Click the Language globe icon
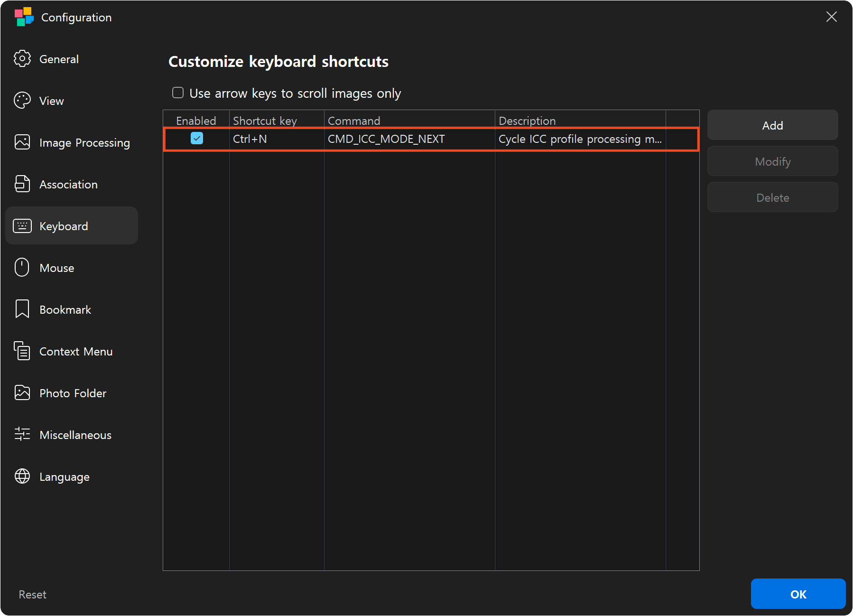The width and height of the screenshot is (853, 616). 22,476
